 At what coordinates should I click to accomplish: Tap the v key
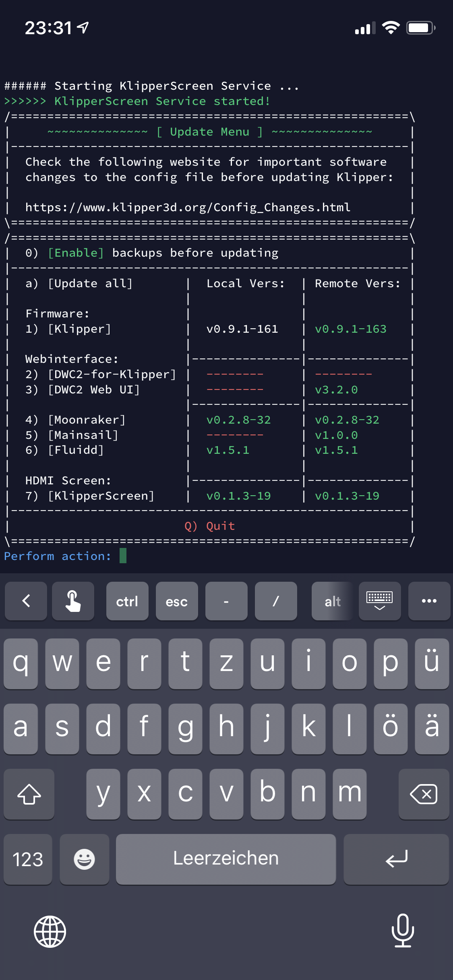226,794
